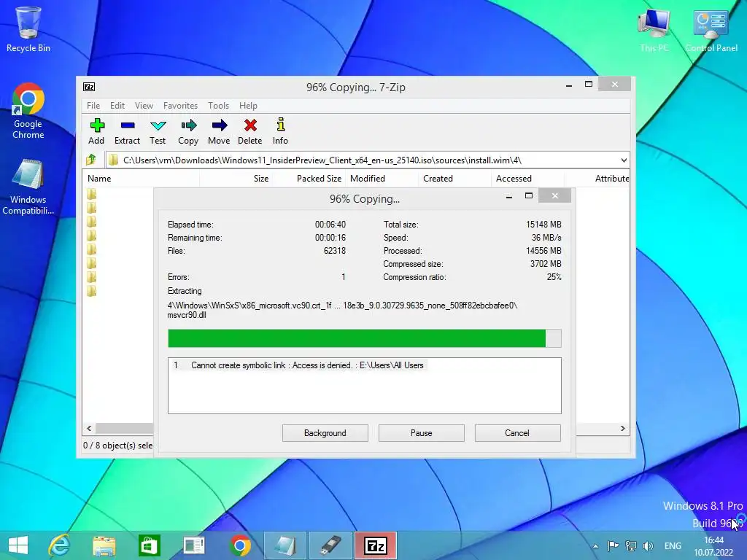Screen dimensions: 747x560
Task: Click the volume speaker tray icon
Action: [x=648, y=545]
